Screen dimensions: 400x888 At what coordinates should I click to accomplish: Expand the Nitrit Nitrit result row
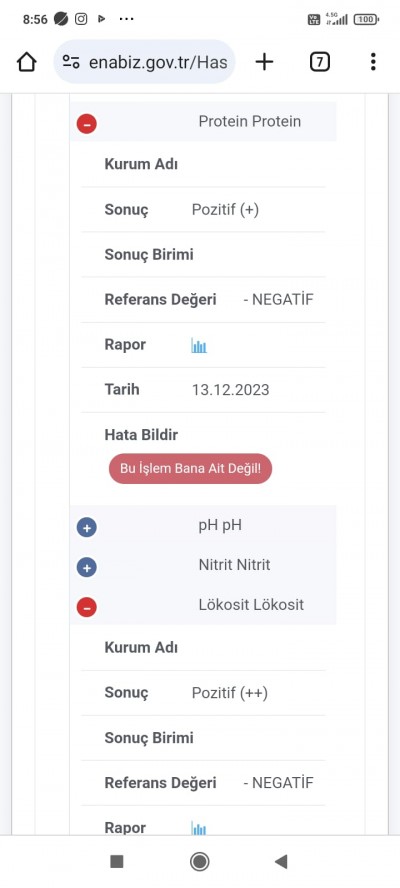click(x=87, y=567)
